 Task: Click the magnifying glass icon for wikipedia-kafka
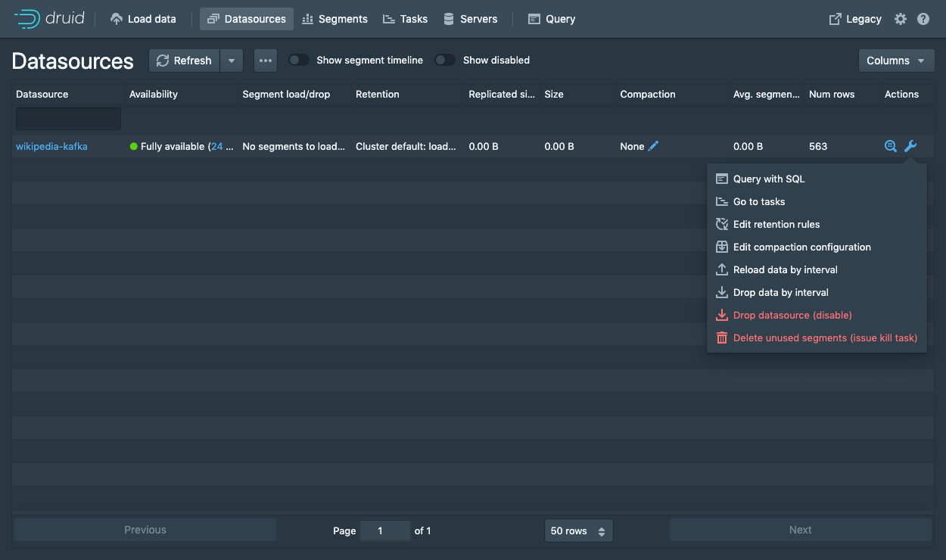click(890, 146)
